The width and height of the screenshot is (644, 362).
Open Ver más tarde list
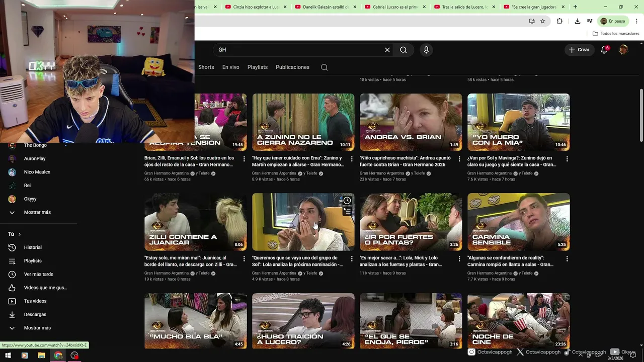(x=38, y=275)
